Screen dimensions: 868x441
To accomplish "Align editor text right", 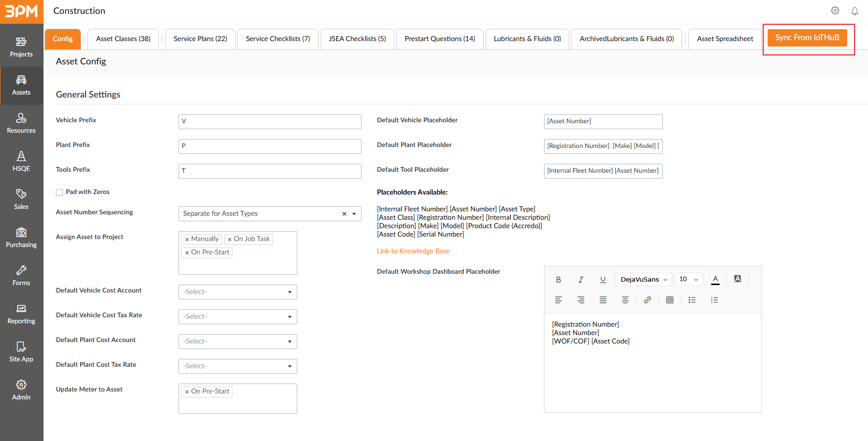I will [x=581, y=300].
